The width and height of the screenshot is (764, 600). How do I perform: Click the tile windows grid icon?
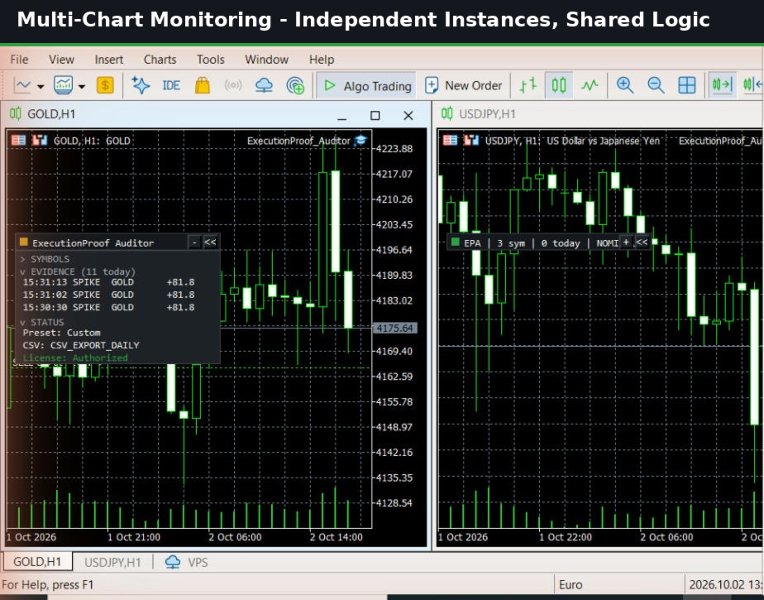[x=687, y=86]
